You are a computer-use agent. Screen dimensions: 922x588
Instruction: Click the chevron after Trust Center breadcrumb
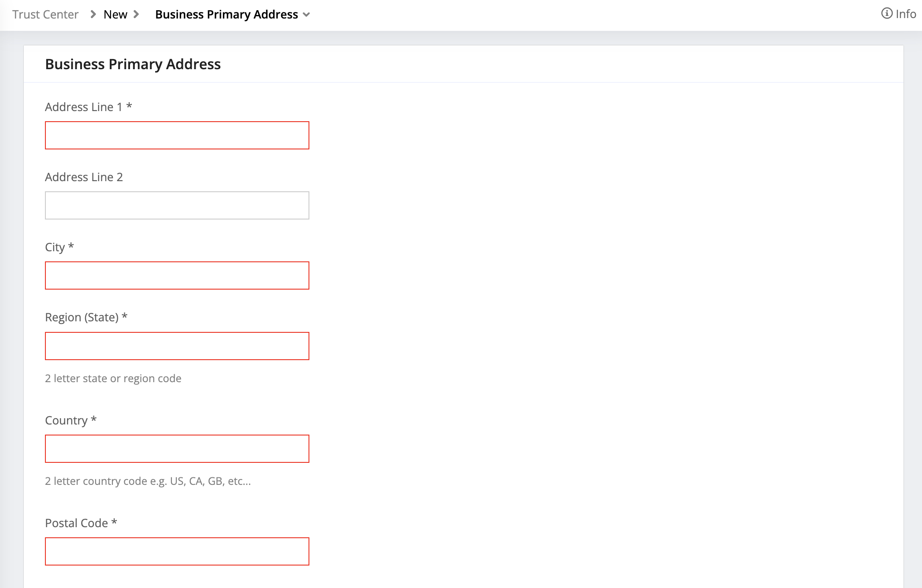(93, 15)
